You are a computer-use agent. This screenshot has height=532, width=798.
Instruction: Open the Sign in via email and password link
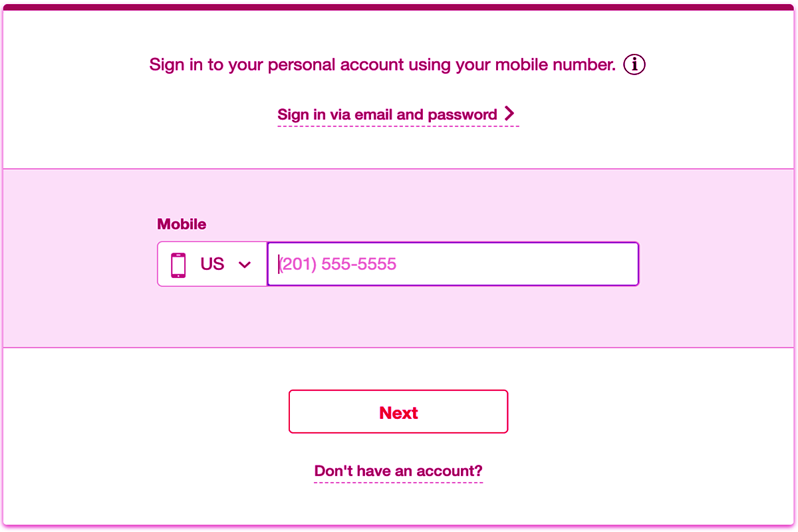click(x=387, y=114)
